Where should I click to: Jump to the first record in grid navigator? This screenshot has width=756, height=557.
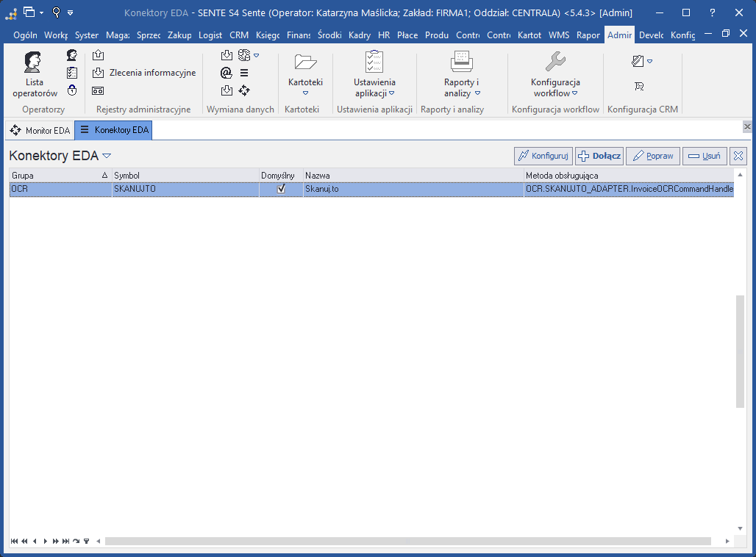15,541
